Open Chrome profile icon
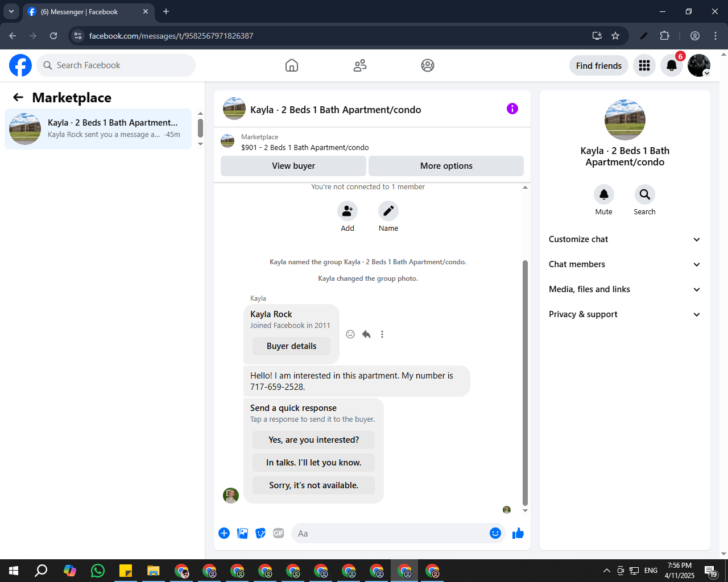Viewport: 728px width, 582px height. pyautogui.click(x=695, y=36)
